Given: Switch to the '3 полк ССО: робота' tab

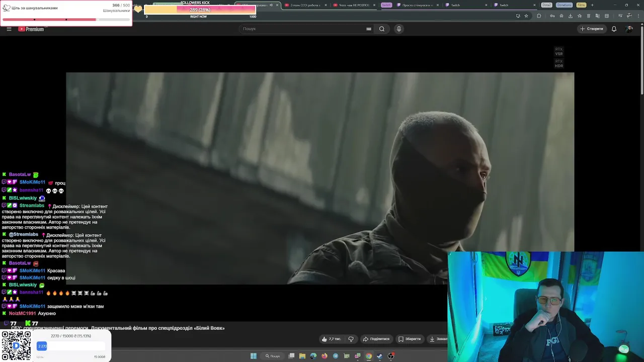Looking at the screenshot, I should (x=305, y=5).
